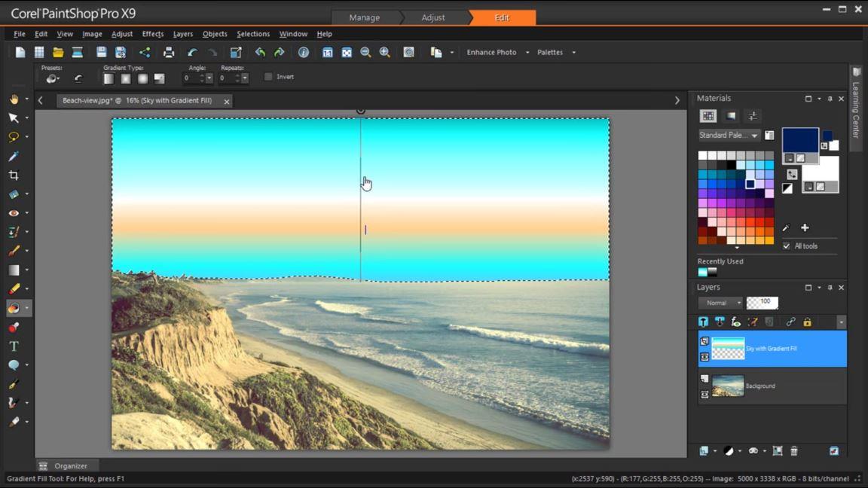Open the Effects menu
This screenshot has height=488, width=868.
[153, 34]
